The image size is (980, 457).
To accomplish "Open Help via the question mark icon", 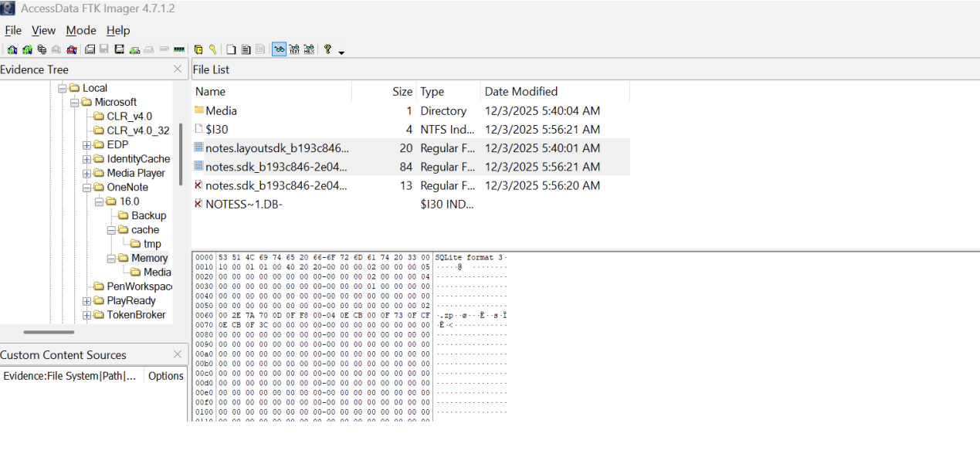I will [326, 49].
